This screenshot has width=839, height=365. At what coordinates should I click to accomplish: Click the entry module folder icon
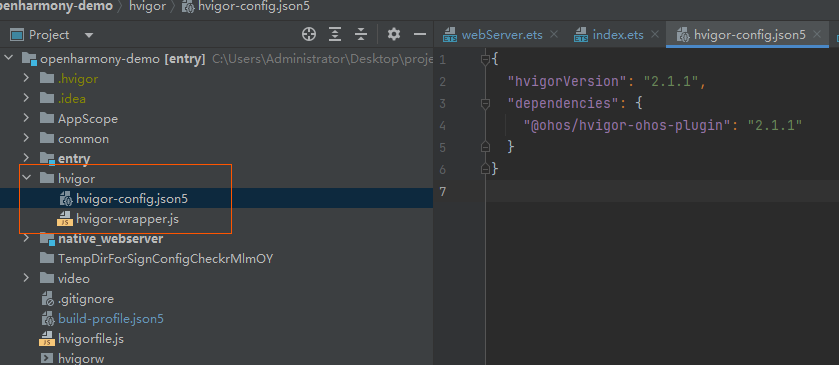47,158
